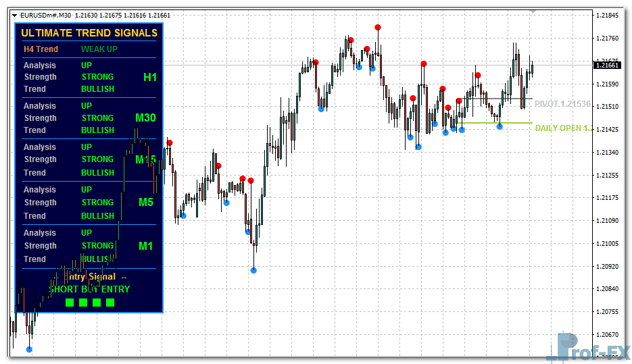Click the lowest blue dot under long wick
This screenshot has height=364, width=632.
click(x=253, y=270)
